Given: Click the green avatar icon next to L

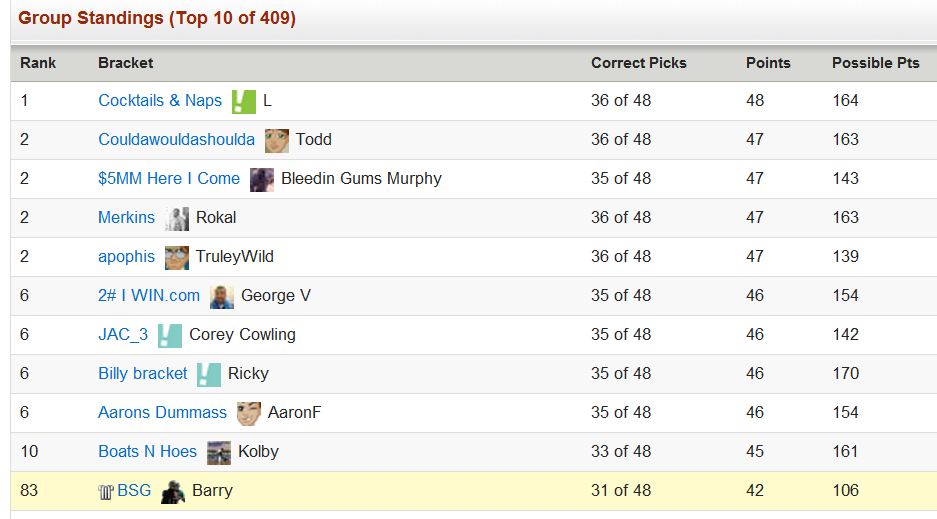Looking at the screenshot, I should [244, 102].
